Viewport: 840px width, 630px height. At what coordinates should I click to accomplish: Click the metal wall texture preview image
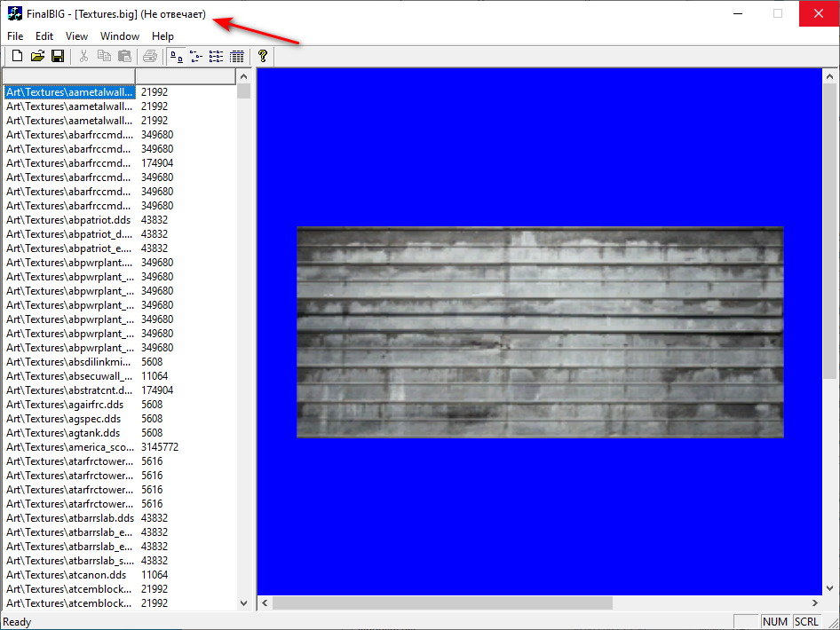click(x=540, y=332)
